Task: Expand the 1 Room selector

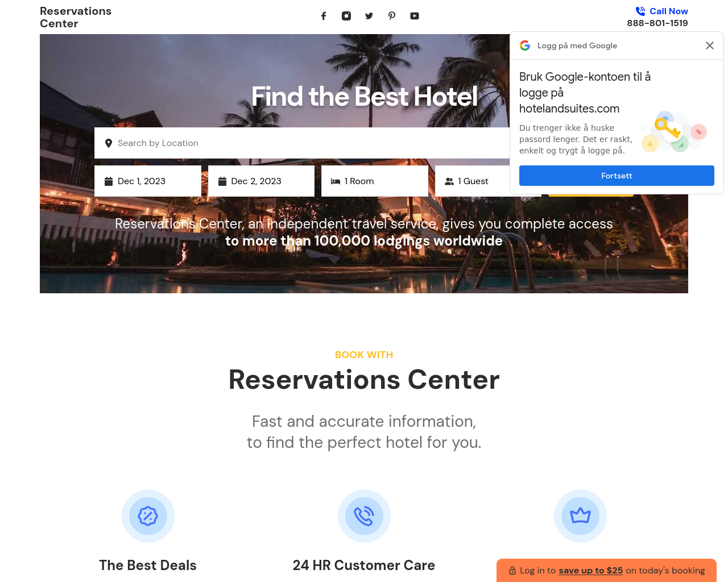Action: pyautogui.click(x=375, y=181)
